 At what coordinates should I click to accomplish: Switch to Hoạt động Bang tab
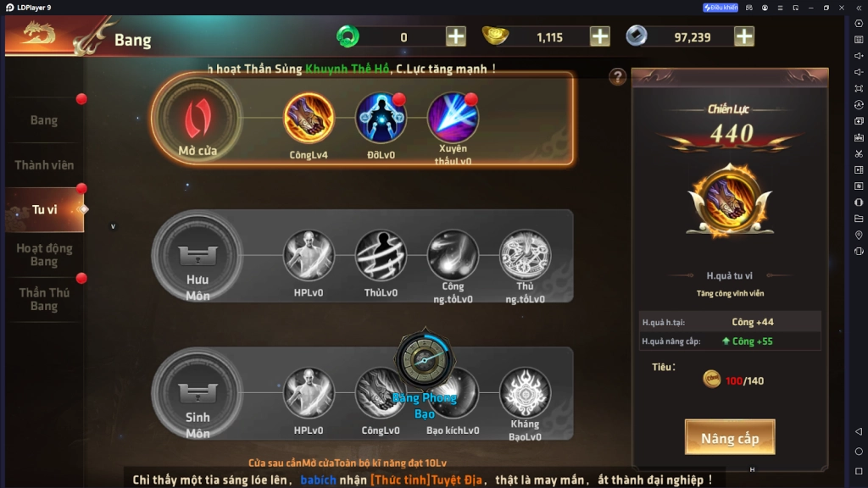(x=44, y=254)
